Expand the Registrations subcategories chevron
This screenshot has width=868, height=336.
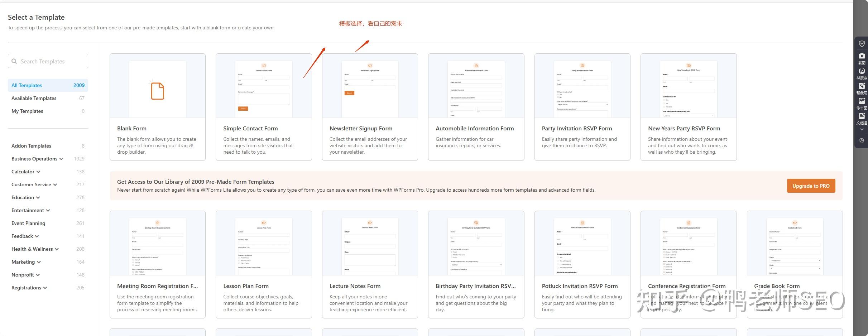pyautogui.click(x=45, y=288)
